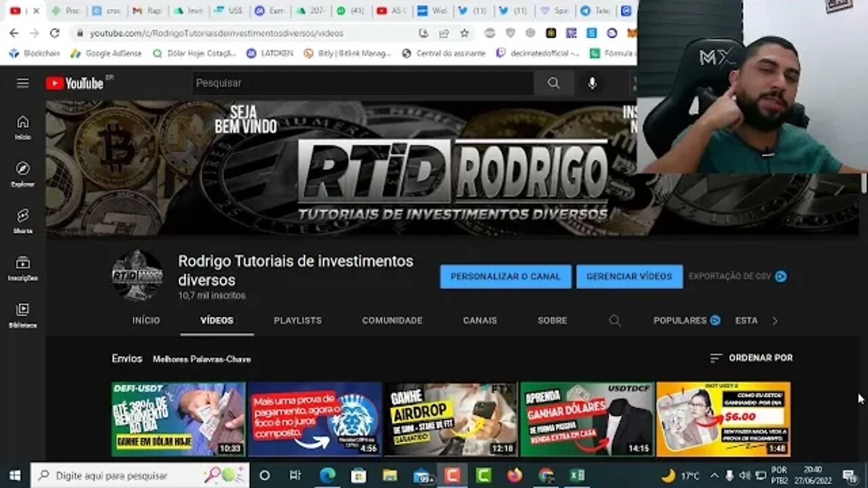
Task: Open Shorts in the left sidebar
Action: tap(23, 221)
